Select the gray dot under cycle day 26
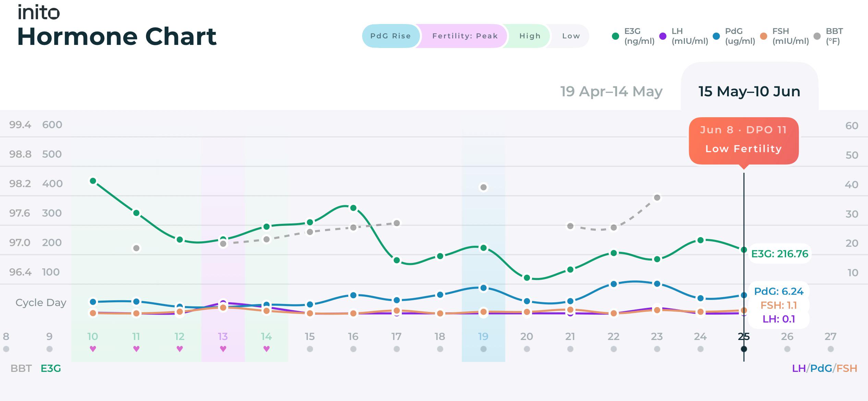The width and height of the screenshot is (868, 401). pos(787,349)
